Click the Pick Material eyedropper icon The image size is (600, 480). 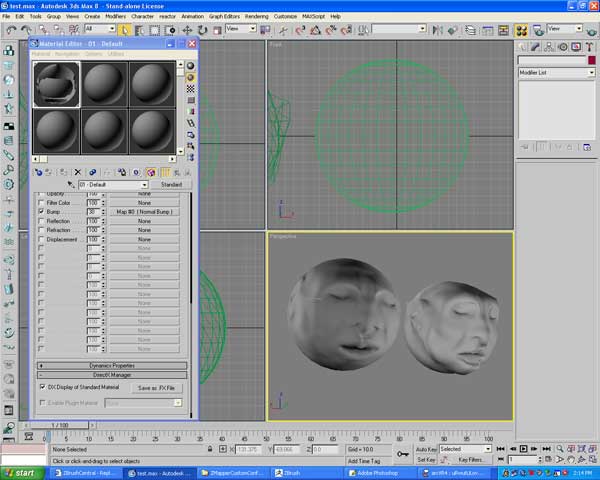click(x=71, y=184)
